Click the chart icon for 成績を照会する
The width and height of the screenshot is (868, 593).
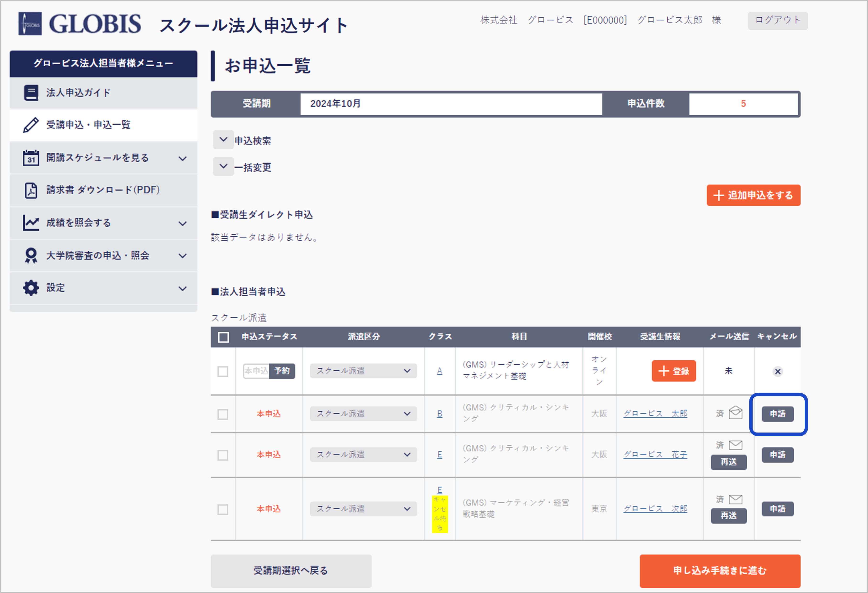tap(31, 223)
